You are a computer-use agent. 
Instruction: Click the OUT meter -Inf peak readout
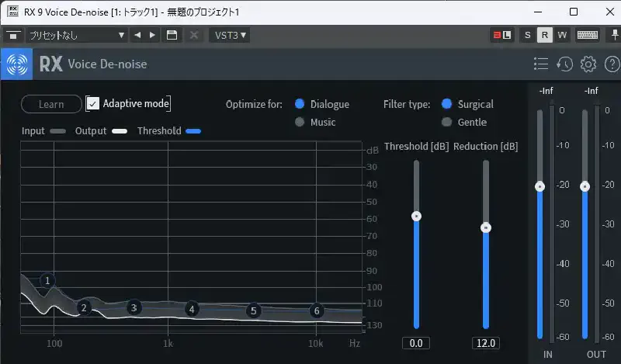592,91
